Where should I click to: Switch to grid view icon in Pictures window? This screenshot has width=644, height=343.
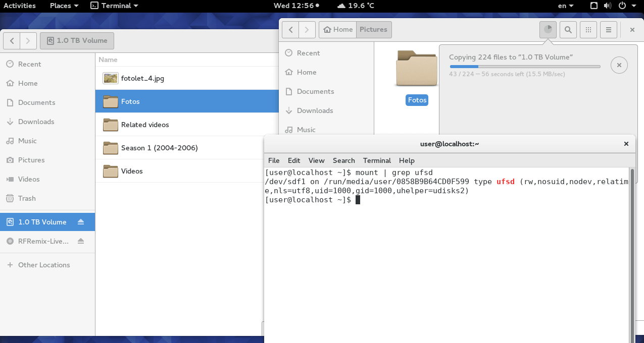point(588,30)
